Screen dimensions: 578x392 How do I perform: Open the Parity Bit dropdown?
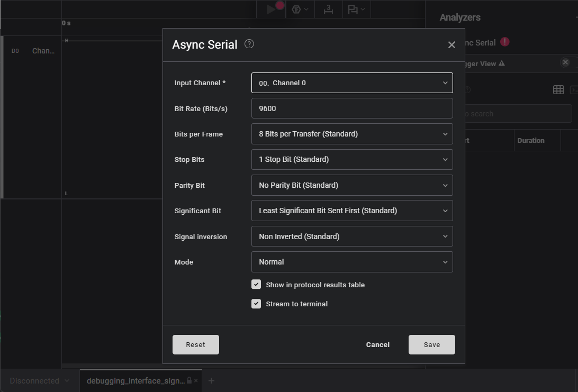[352, 185]
